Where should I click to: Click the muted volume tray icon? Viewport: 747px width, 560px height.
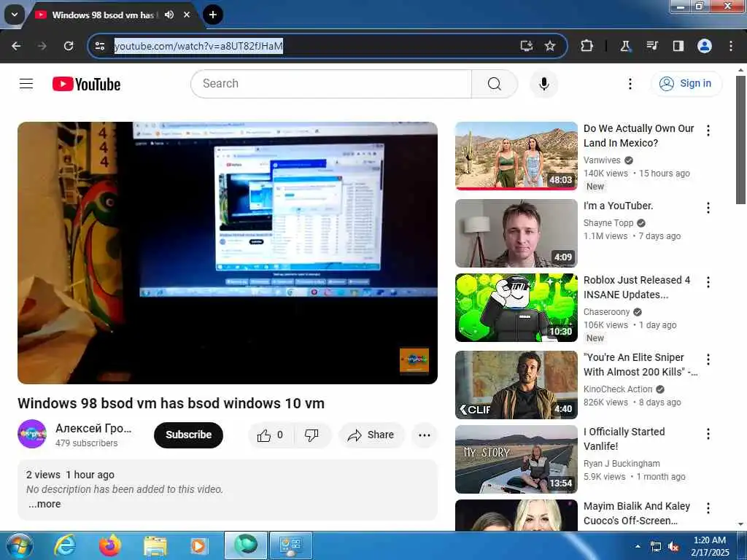point(673,547)
